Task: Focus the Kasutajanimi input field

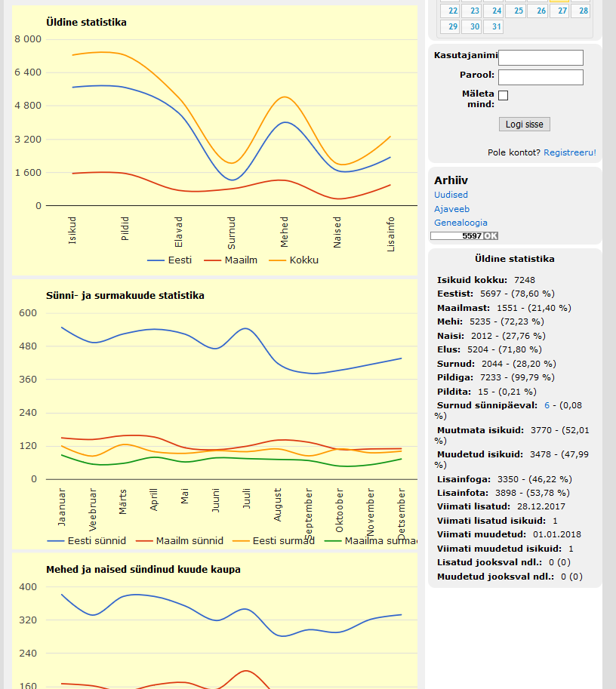Action: (541, 58)
